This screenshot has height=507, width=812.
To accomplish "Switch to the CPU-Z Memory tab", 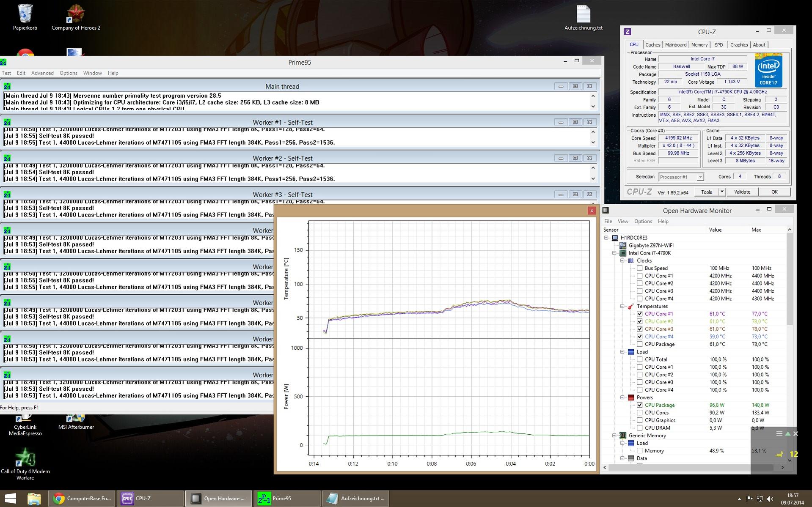I will pos(699,45).
